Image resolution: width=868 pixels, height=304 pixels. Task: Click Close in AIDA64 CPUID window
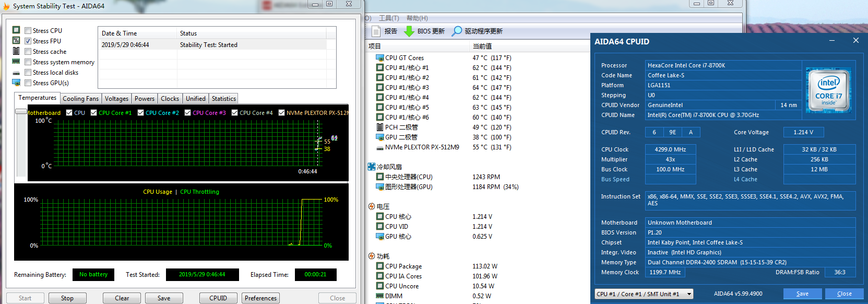pos(844,294)
